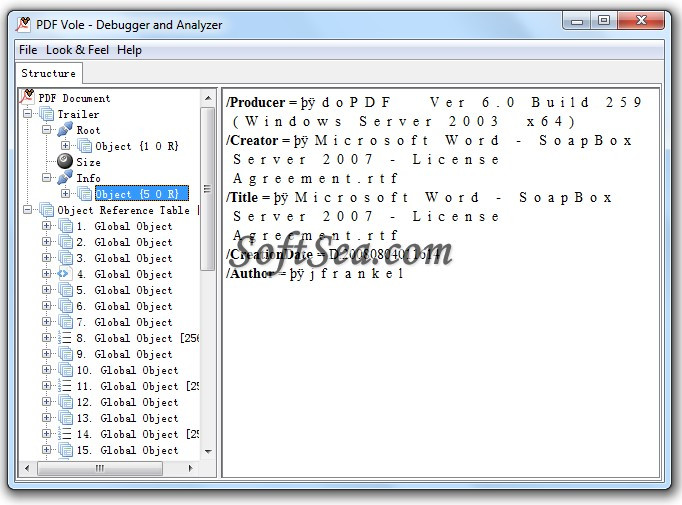Expand 1. Global Object
The image size is (682, 505).
(x=47, y=226)
